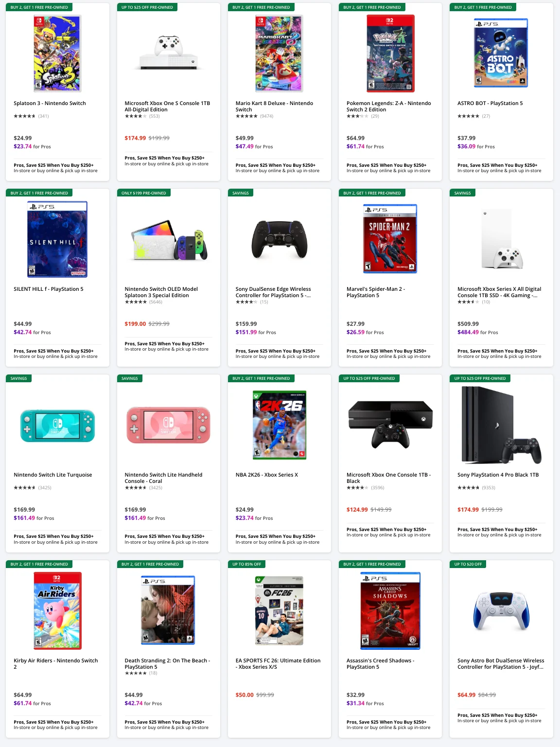Click the Death Stranding 2 box art

[168, 610]
